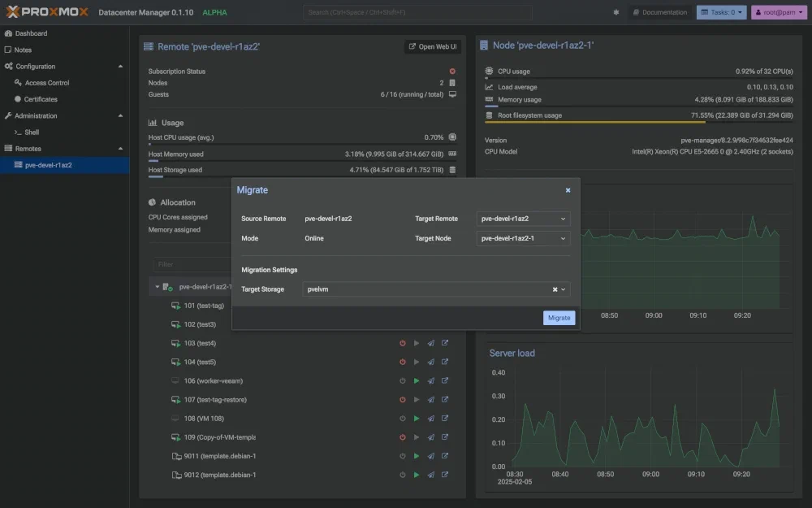
Task: Toggle the color theme with the sun icon
Action: pyautogui.click(x=615, y=12)
